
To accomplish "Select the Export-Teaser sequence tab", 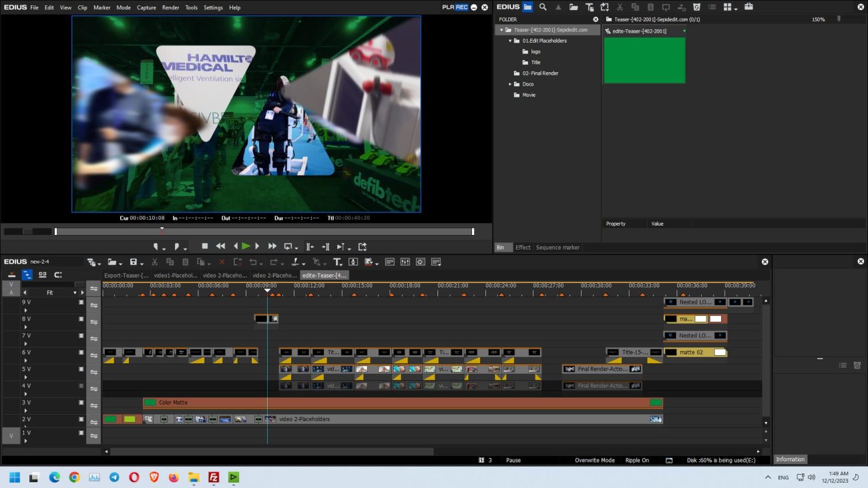I will [126, 275].
